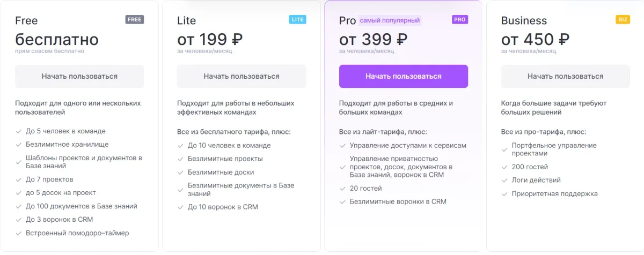Click the yellow BIZ plan badge
The width and height of the screenshot is (644, 255).
pos(623,20)
